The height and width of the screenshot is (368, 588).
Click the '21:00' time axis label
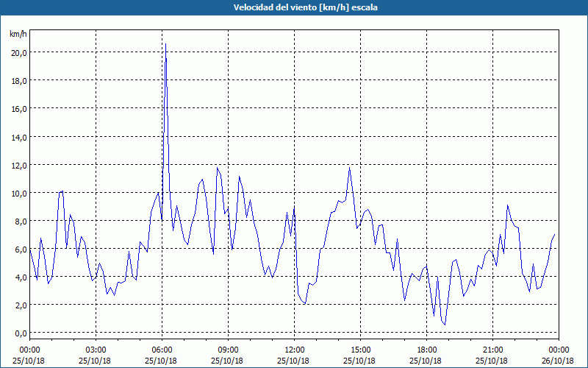[x=492, y=350]
